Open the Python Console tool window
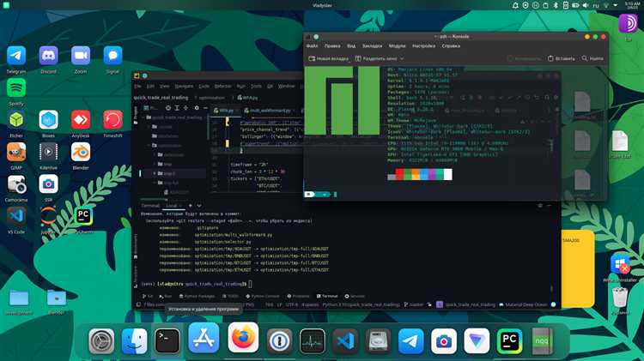 [x=263, y=296]
